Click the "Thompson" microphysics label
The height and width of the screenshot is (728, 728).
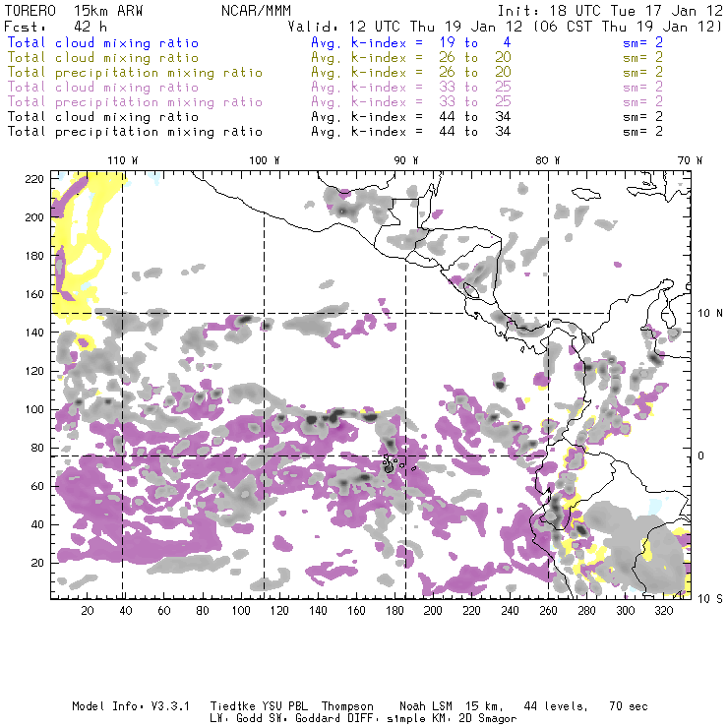pyautogui.click(x=347, y=706)
